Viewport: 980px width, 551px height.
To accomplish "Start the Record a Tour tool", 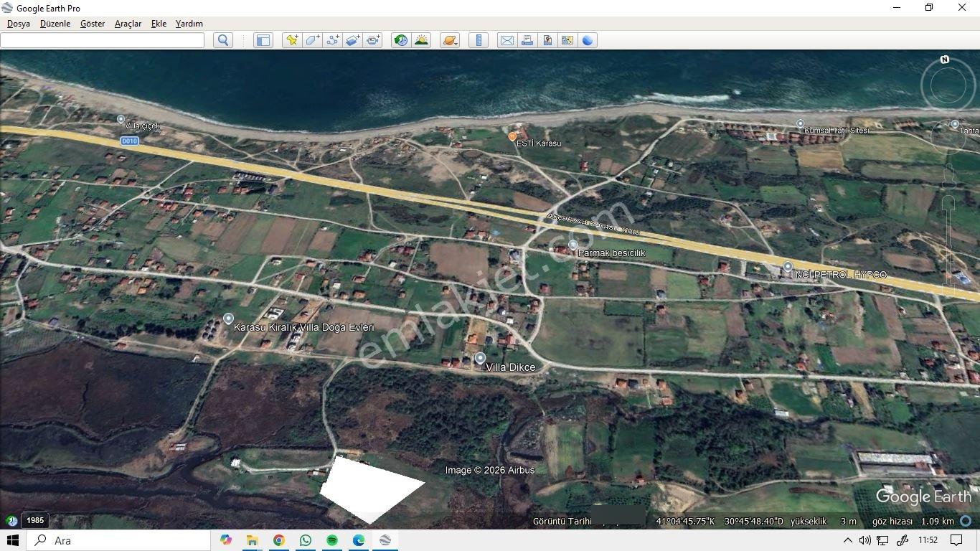I will pos(373,40).
